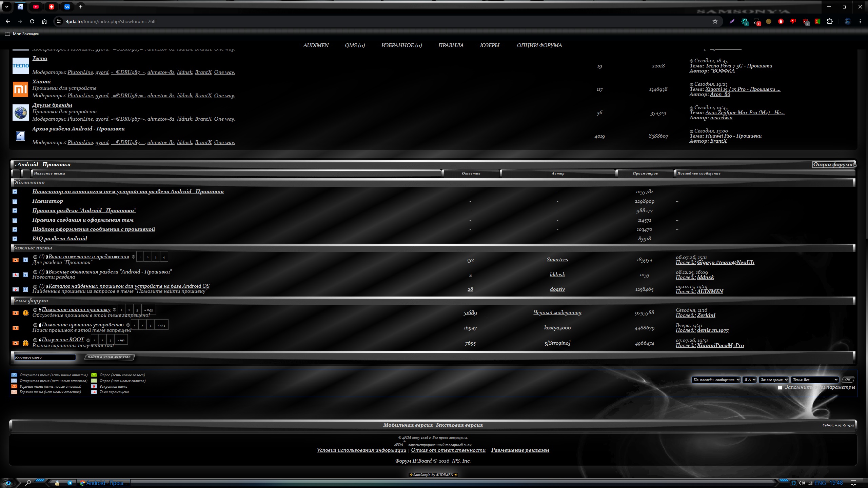
Task: Open the Chrome three-dot menu
Action: [x=860, y=21]
